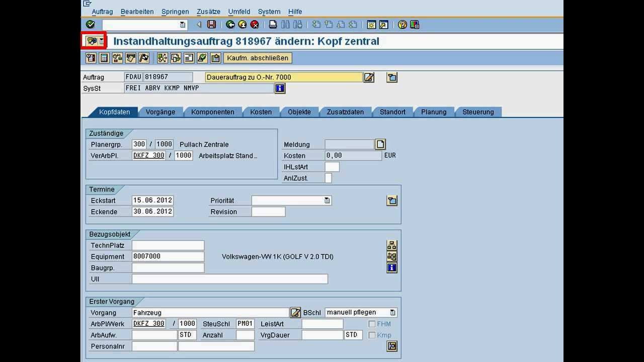Click the structure list icon in Bezugsobjekt
This screenshot has height=362, width=644.
(x=391, y=245)
